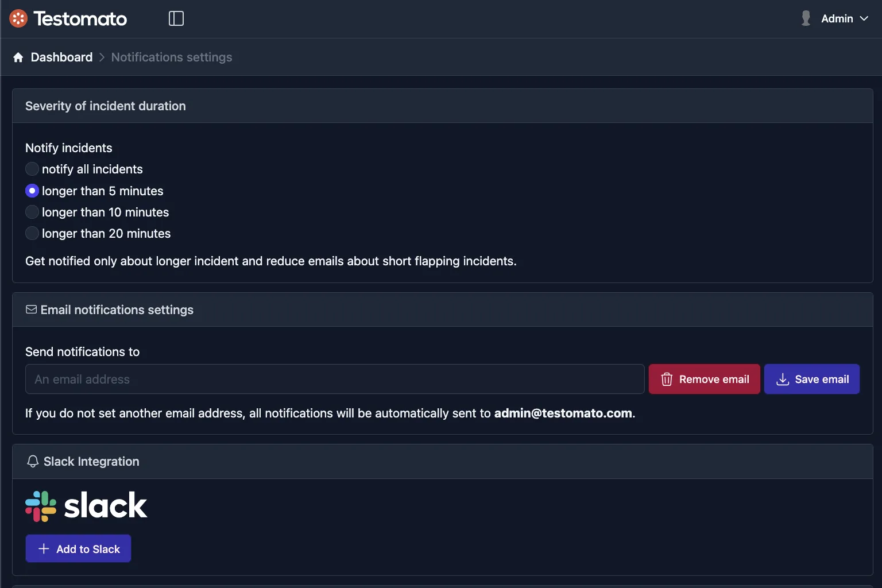Click the email address input field
Screen dimensions: 882x588
click(x=335, y=379)
